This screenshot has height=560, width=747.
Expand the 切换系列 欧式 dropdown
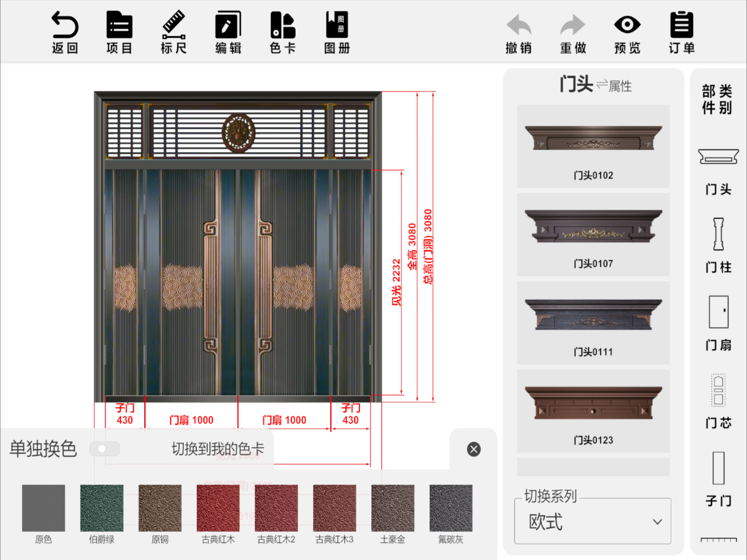coord(592,522)
